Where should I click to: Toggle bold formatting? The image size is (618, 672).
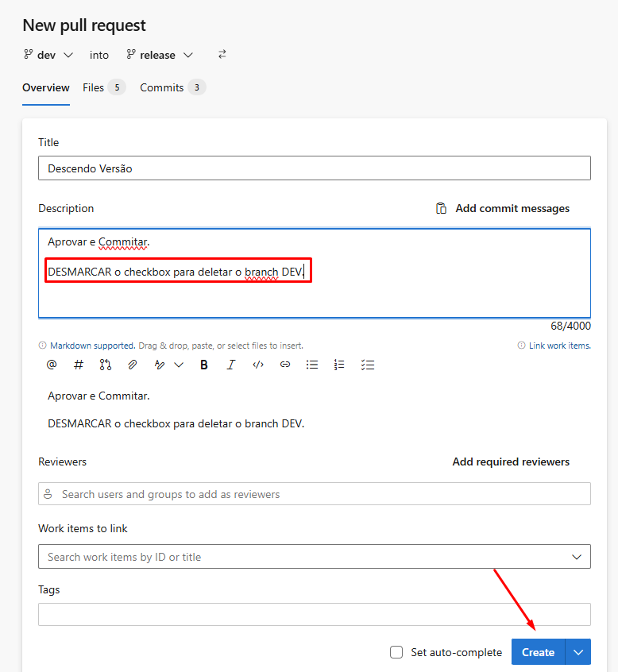pos(204,365)
